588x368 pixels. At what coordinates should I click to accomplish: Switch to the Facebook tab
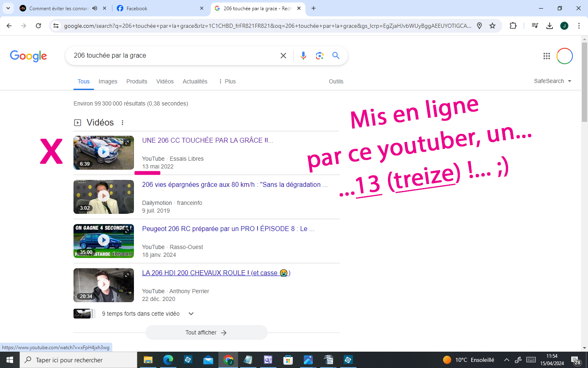point(159,8)
